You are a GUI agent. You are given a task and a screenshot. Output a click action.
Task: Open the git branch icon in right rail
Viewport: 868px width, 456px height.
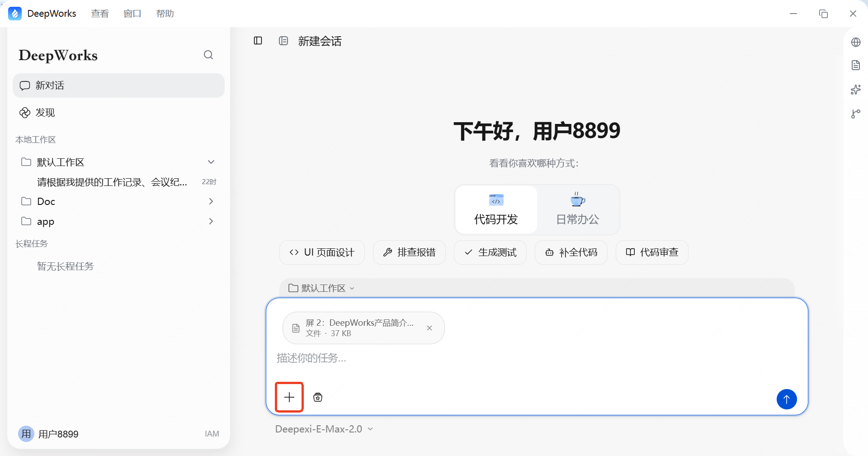(x=856, y=114)
